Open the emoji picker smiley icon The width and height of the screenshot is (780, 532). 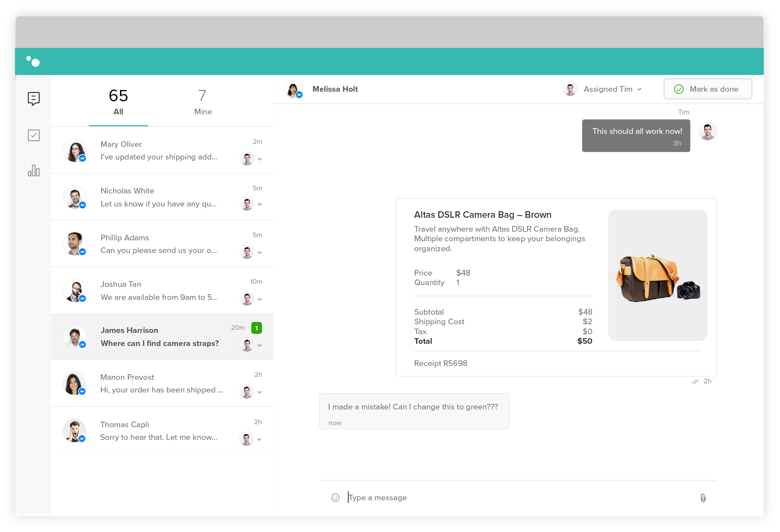pos(335,498)
